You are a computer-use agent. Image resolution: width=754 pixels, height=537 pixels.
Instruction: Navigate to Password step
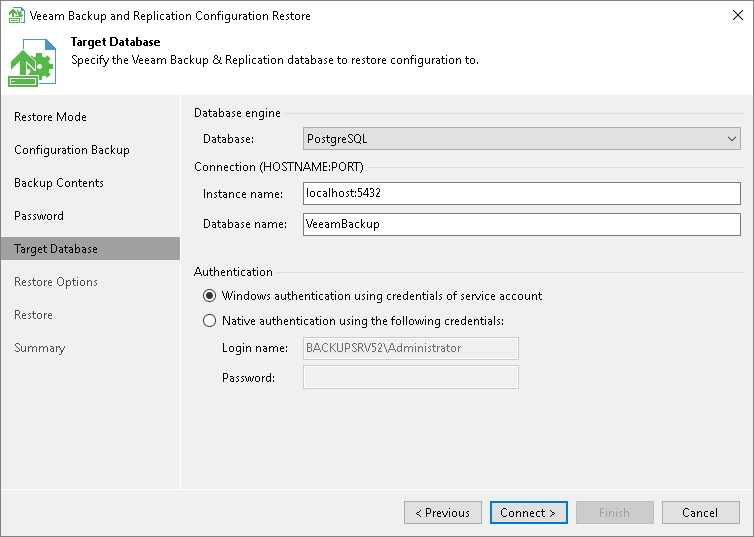39,216
